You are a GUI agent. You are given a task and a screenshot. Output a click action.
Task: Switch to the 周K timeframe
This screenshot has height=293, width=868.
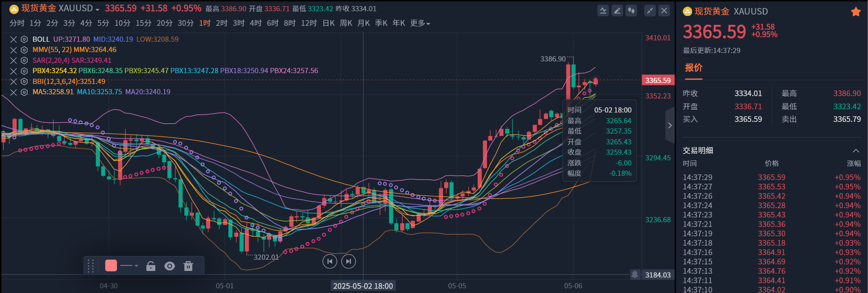coord(346,23)
